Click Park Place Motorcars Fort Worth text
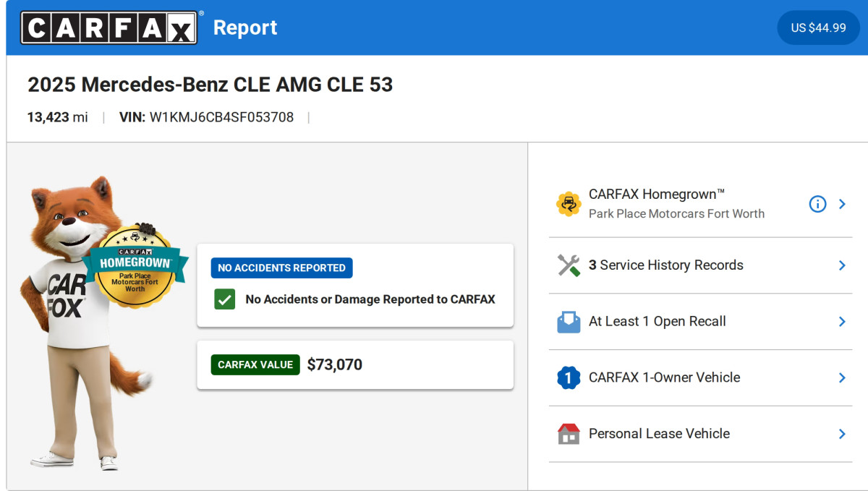This screenshot has height=491, width=868. [676, 214]
